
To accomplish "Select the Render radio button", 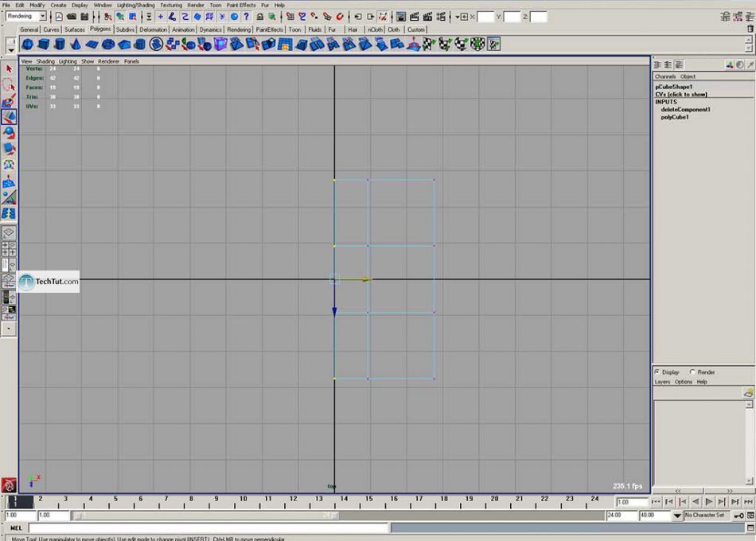I will pyautogui.click(x=692, y=372).
